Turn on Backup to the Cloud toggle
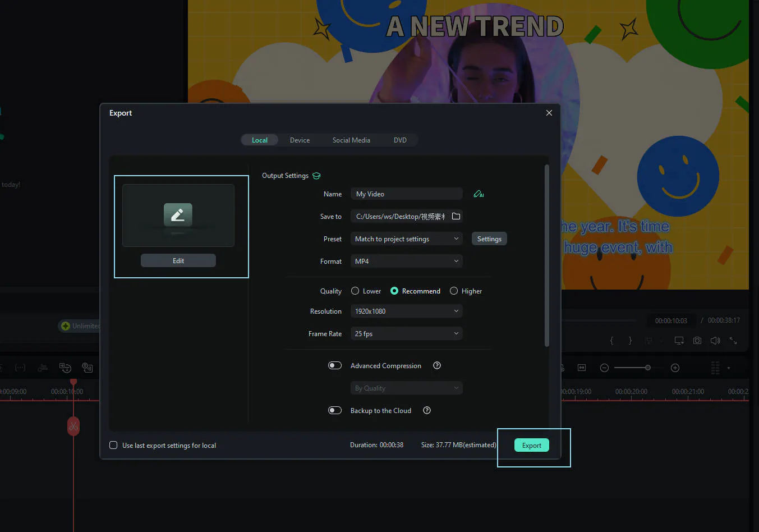Screen dimensions: 759x532 pyautogui.click(x=335, y=410)
